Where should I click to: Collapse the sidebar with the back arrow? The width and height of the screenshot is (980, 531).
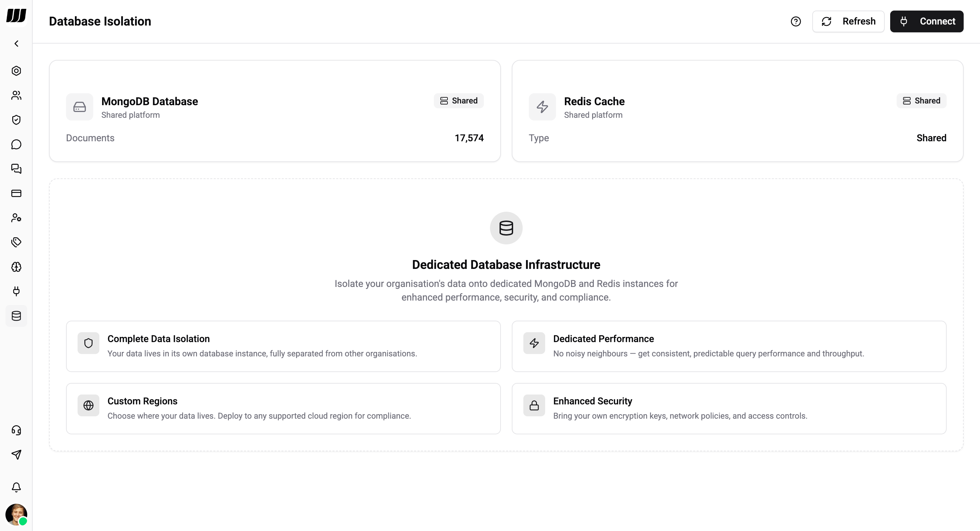coord(16,43)
